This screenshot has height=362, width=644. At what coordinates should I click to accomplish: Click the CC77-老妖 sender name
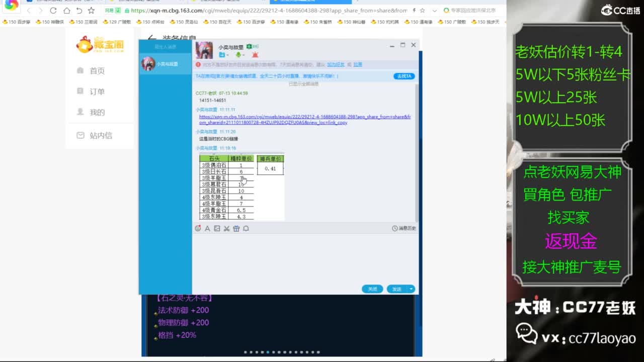click(x=206, y=93)
